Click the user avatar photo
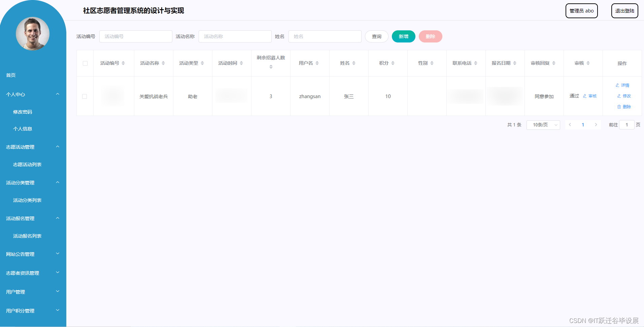The width and height of the screenshot is (644, 327). (33, 34)
